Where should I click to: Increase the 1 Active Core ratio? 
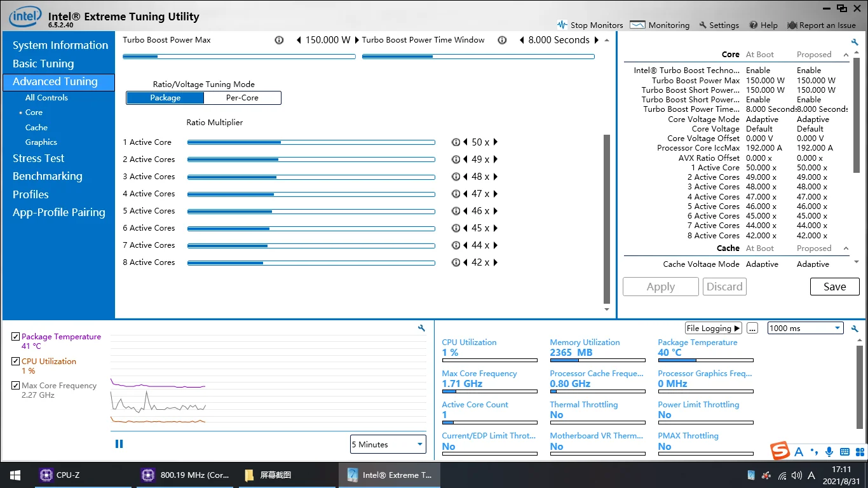tap(496, 142)
